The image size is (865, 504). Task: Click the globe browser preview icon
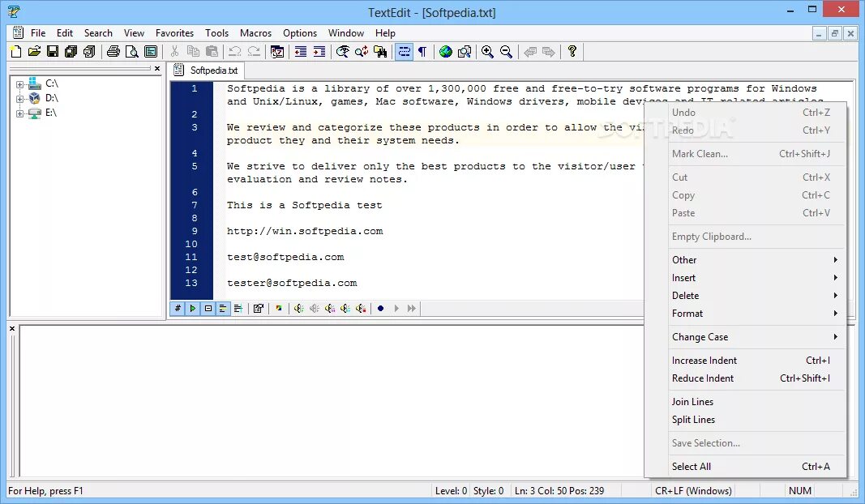click(x=446, y=52)
